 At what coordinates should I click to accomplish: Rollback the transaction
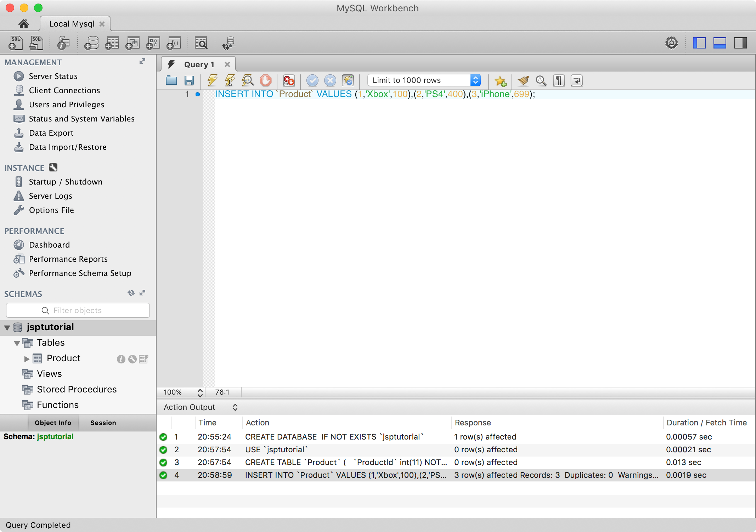point(330,80)
